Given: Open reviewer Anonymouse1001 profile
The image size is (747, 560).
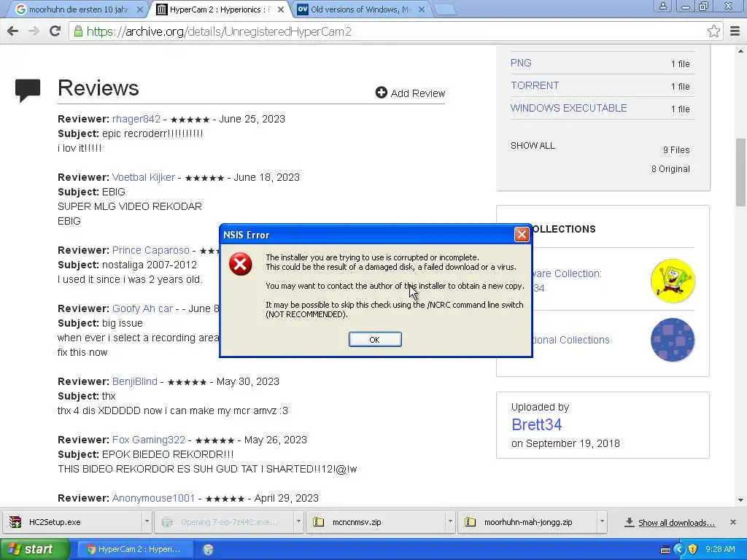Looking at the screenshot, I should click(153, 498).
